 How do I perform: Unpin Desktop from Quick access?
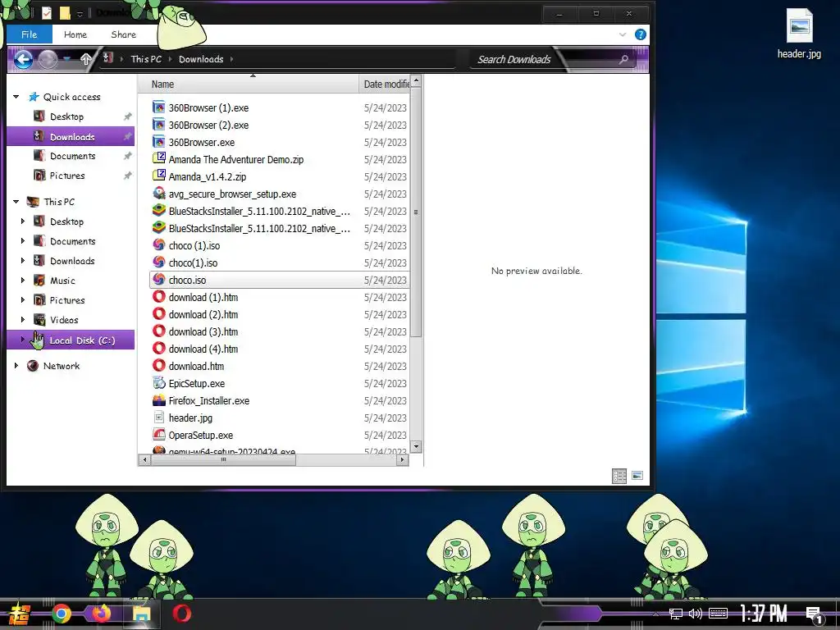click(x=127, y=116)
